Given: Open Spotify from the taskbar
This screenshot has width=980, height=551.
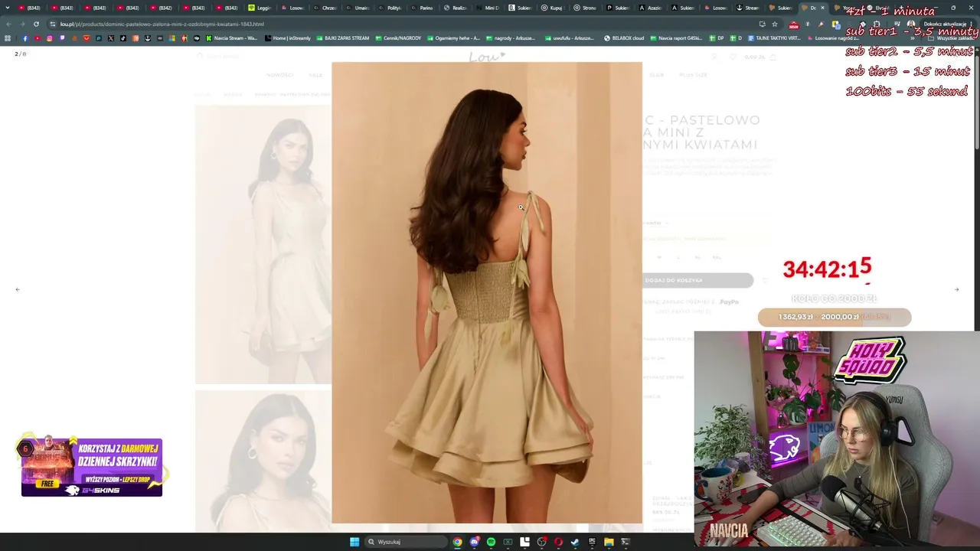Looking at the screenshot, I should [x=491, y=542].
